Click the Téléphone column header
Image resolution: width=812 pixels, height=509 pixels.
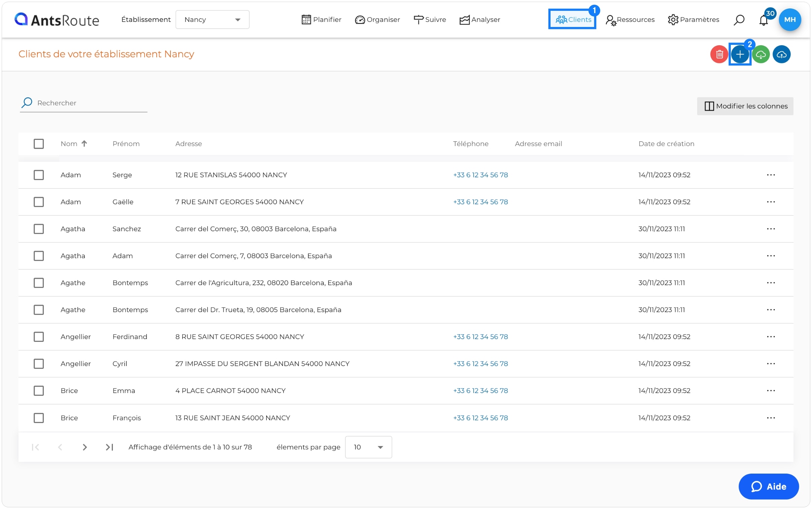[x=470, y=144]
